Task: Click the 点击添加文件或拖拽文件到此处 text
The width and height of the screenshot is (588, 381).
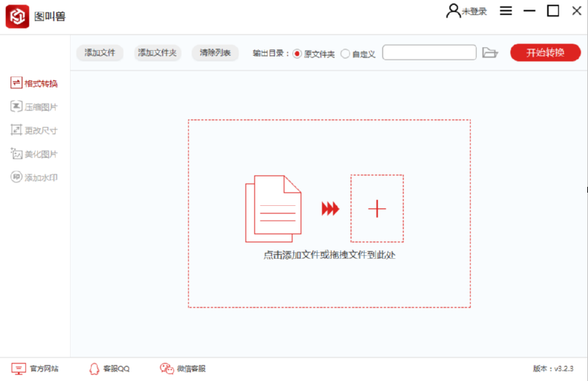Action: (329, 255)
